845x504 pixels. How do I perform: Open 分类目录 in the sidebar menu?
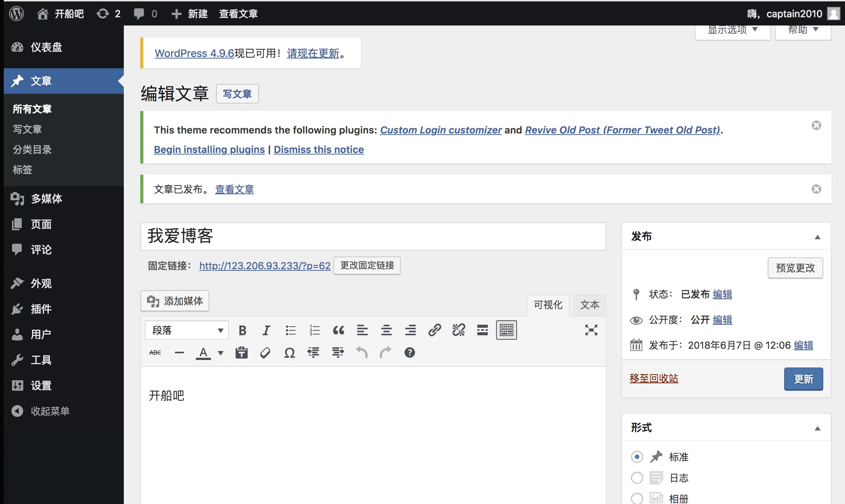click(x=32, y=150)
